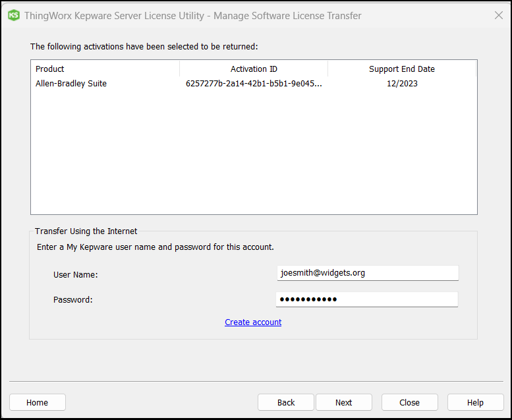The width and height of the screenshot is (512, 420).
Task: Go to the previous step with Back
Action: point(286,403)
